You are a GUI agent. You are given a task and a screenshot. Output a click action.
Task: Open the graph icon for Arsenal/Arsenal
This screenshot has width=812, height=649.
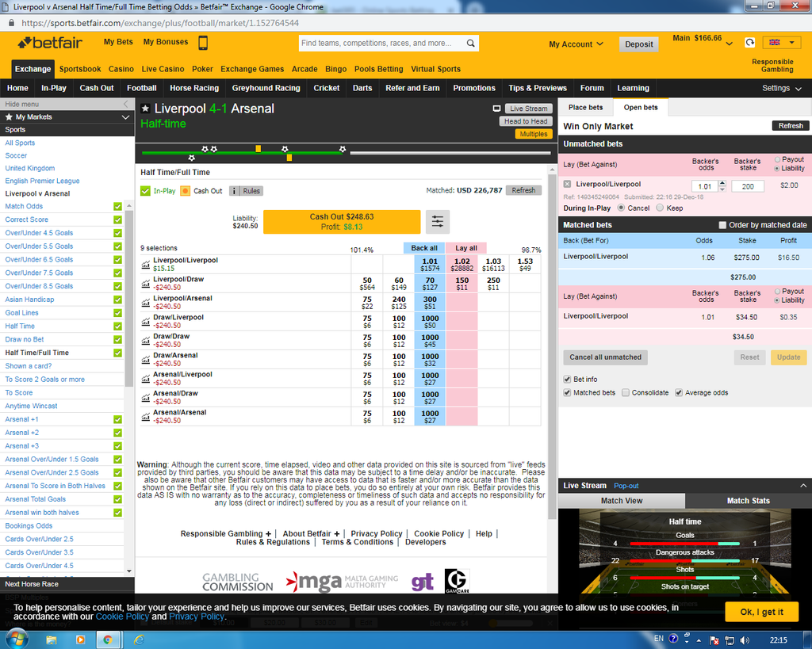tap(146, 417)
